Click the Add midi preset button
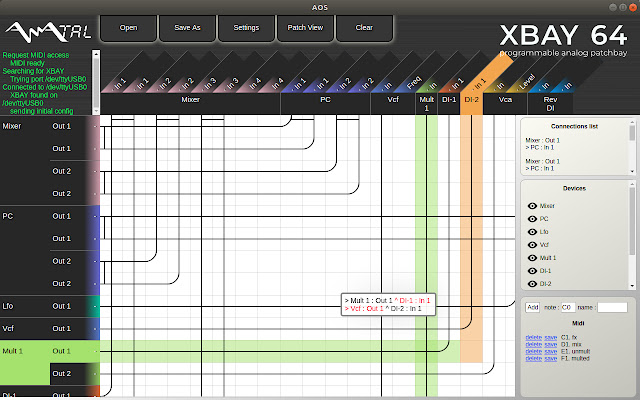This screenshot has height=400, width=640. 532,307
